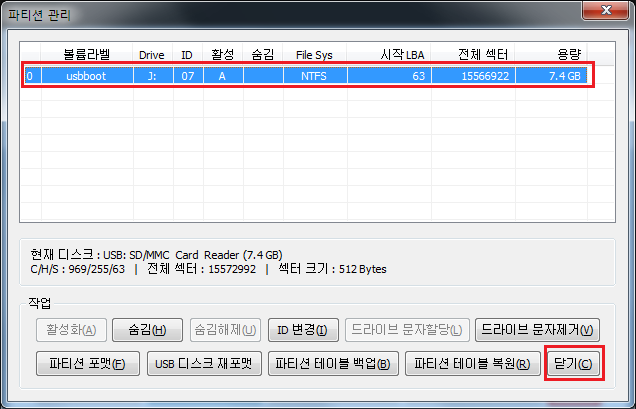The image size is (636, 409).
Task: Click the 07 ID cell
Action: pyautogui.click(x=188, y=76)
